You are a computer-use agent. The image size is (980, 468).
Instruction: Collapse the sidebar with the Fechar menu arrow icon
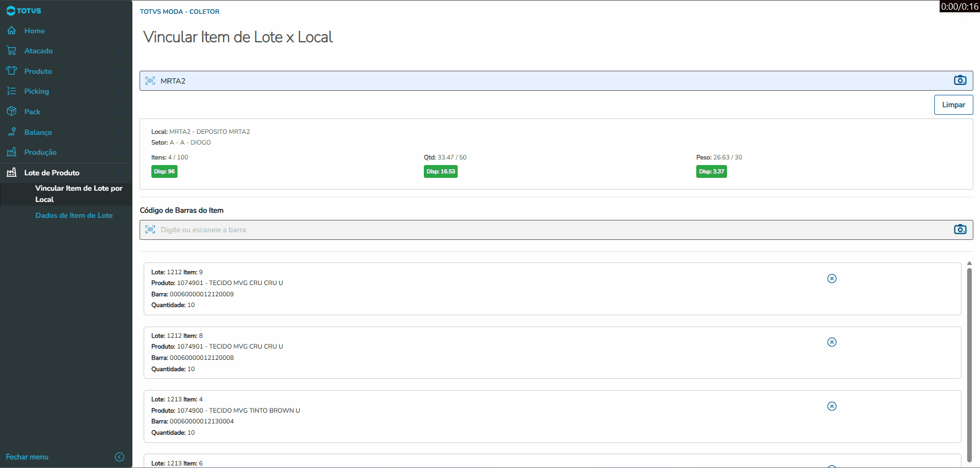pos(120,457)
